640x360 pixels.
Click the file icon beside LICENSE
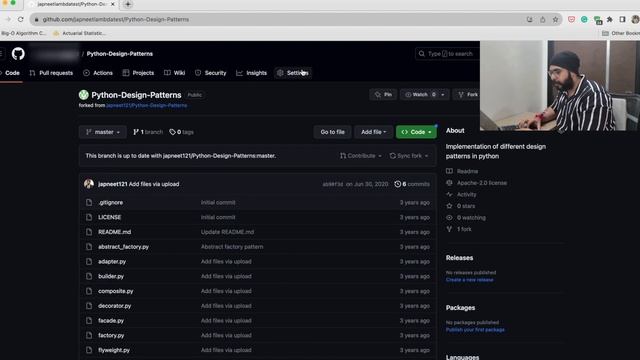(x=89, y=218)
